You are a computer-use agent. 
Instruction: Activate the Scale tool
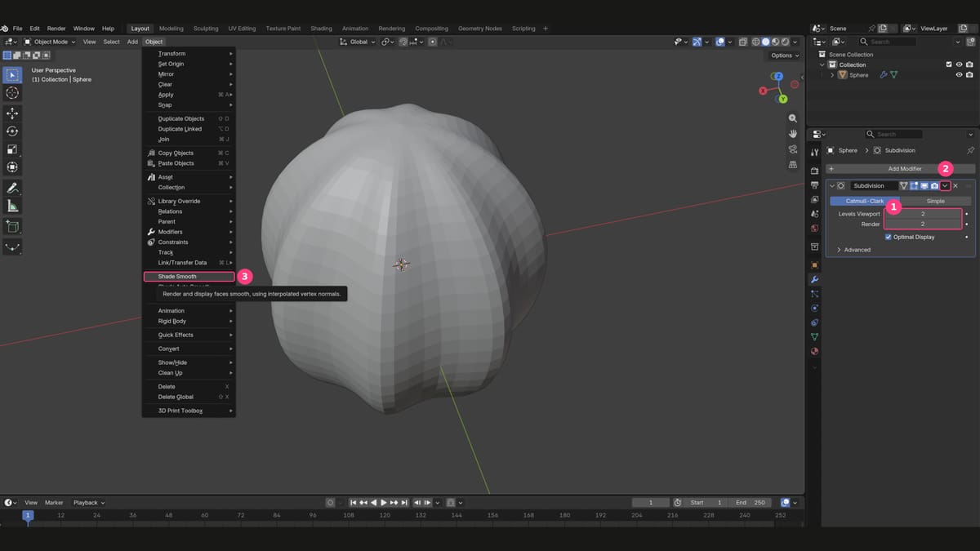pos(12,149)
